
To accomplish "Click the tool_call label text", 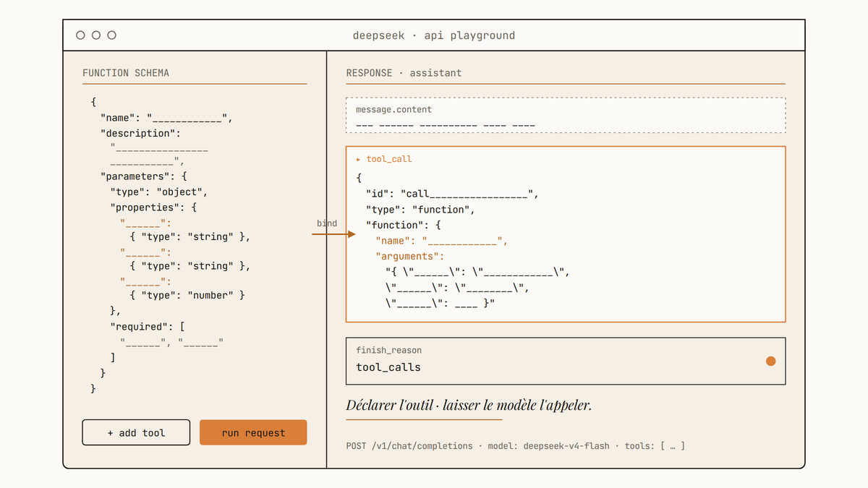I will point(389,159).
